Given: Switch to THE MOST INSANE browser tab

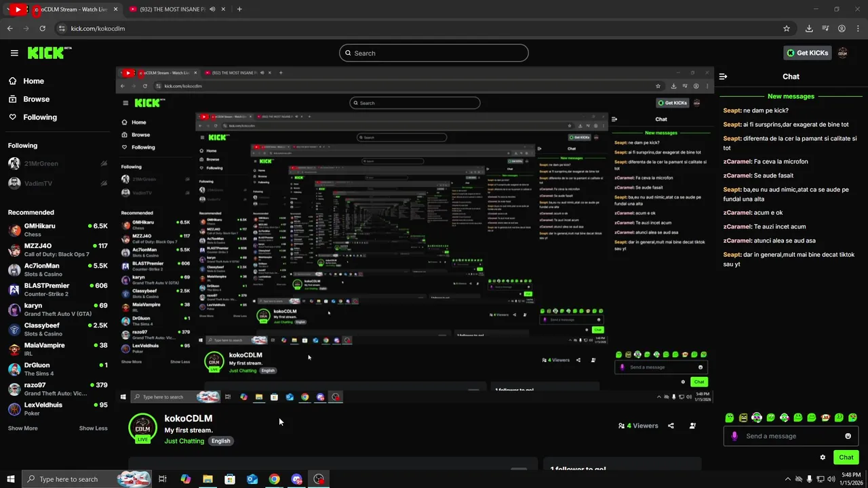Looking at the screenshot, I should 174,9.
